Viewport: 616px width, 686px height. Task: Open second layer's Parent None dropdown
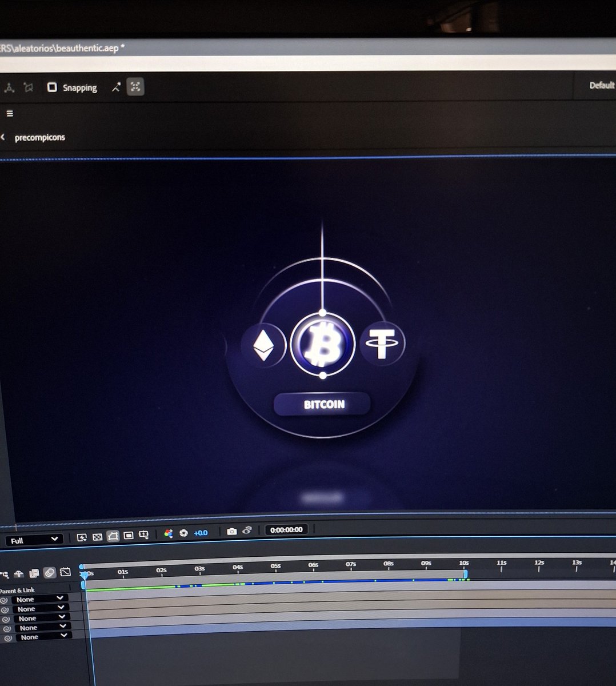tap(41, 609)
